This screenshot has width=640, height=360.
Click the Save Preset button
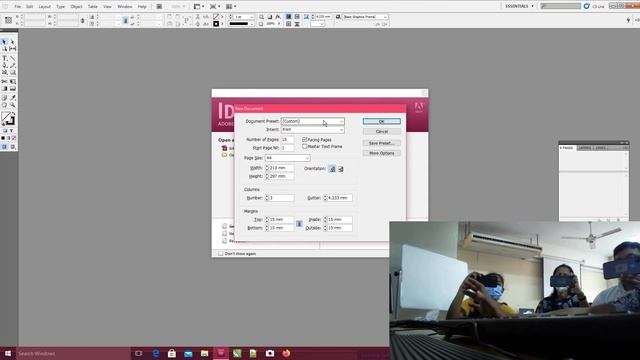tap(382, 143)
